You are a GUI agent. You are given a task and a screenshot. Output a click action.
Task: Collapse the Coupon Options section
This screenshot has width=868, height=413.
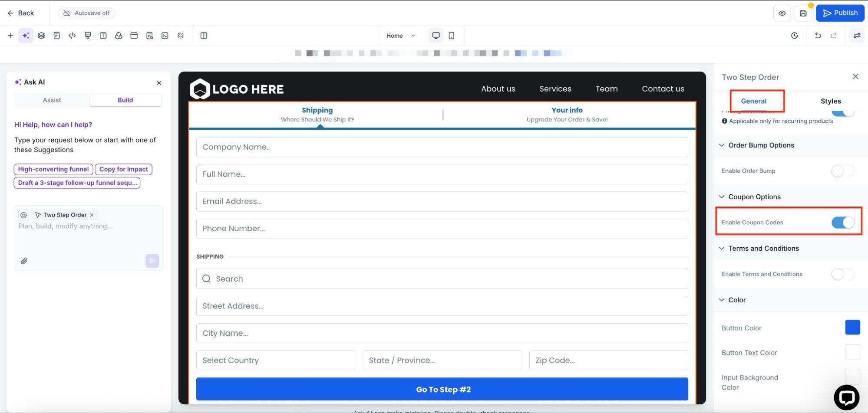(722, 197)
